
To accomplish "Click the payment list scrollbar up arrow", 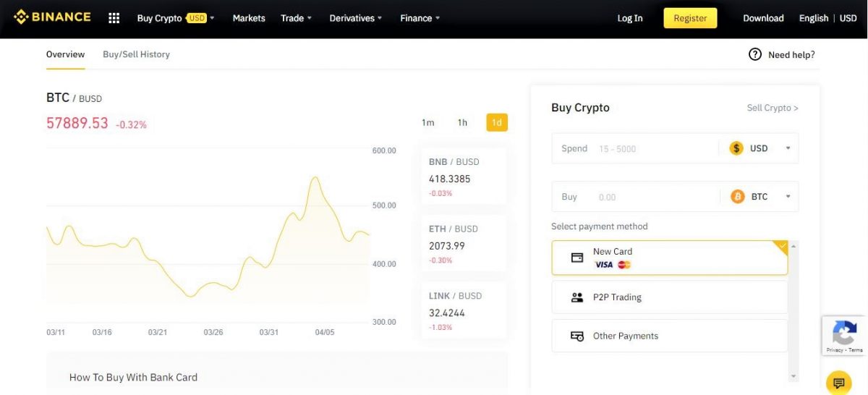I will point(793,247).
